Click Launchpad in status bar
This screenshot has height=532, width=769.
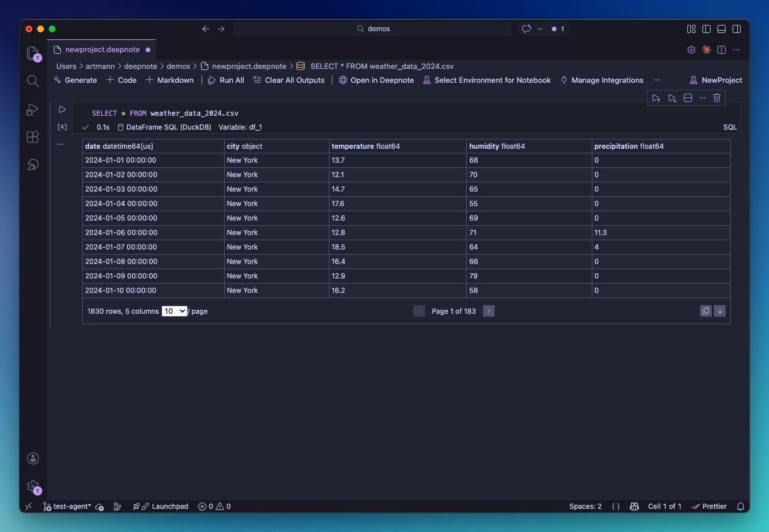[x=160, y=507]
